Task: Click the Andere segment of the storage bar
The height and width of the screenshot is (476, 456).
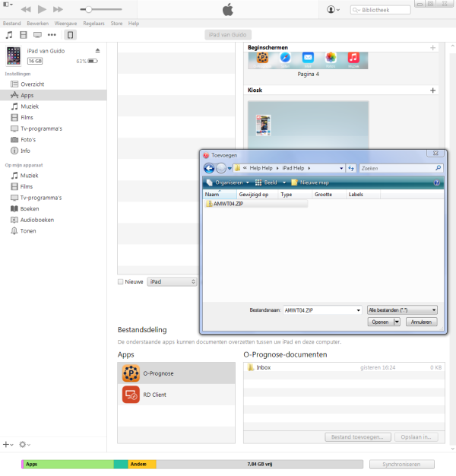Action: coord(142,464)
